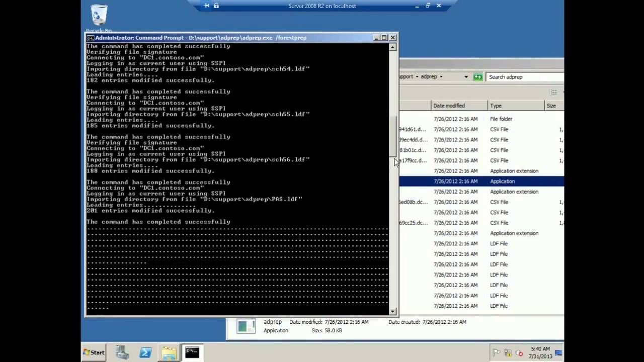Select the CSV file ending '941d61.d...'
The image size is (644, 362).
[x=481, y=130]
